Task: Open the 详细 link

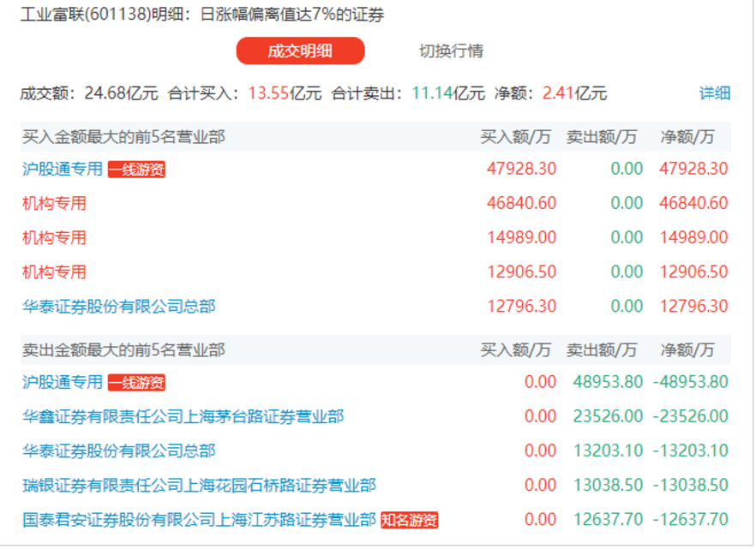Action: [715, 93]
